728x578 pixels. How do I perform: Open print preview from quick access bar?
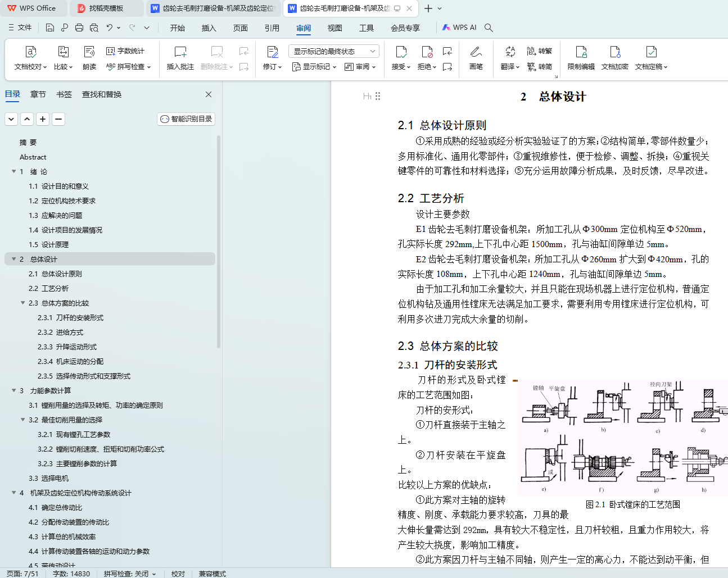click(x=94, y=28)
